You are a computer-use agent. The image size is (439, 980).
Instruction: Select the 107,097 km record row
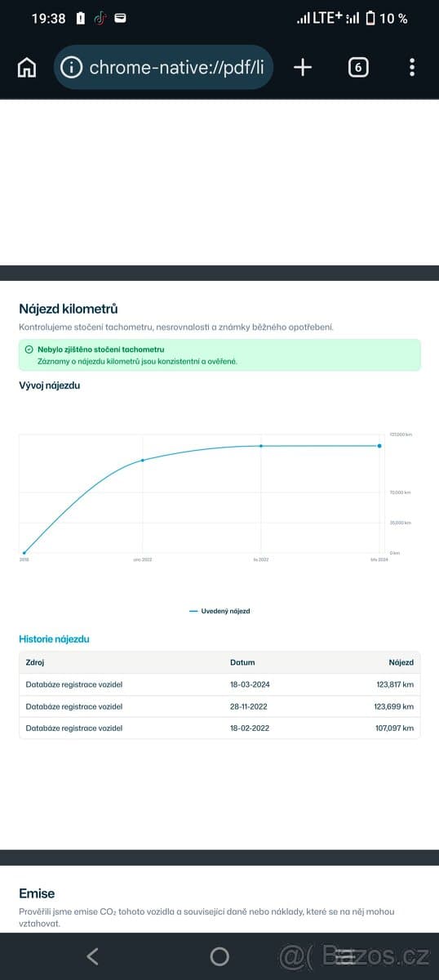(219, 728)
